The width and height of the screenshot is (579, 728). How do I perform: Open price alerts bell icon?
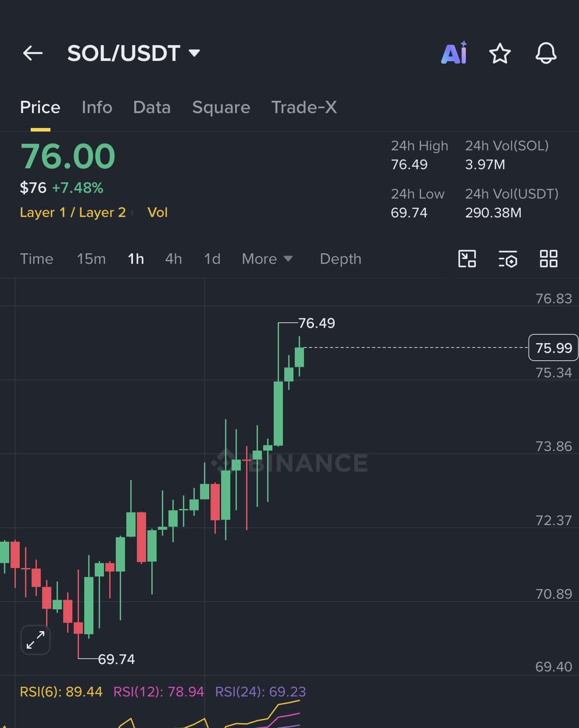coord(546,53)
